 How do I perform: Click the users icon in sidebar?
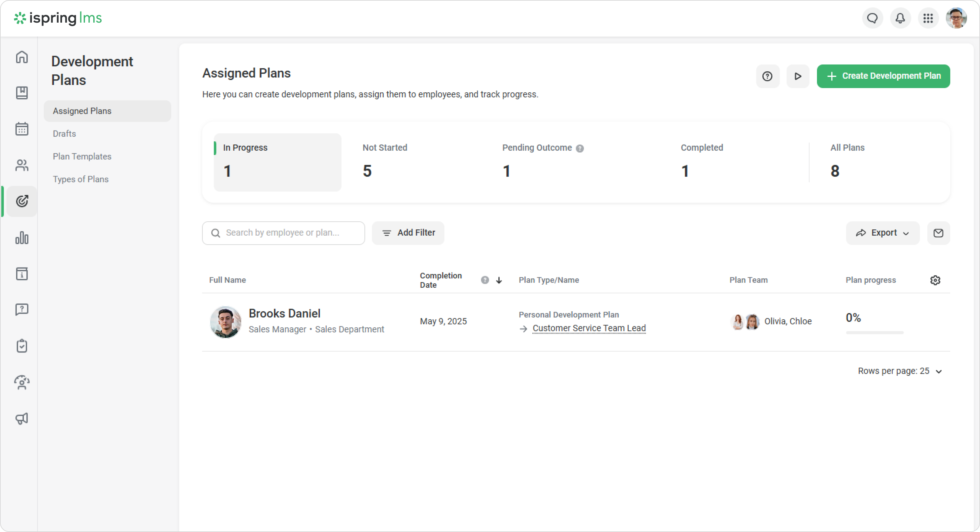[22, 165]
